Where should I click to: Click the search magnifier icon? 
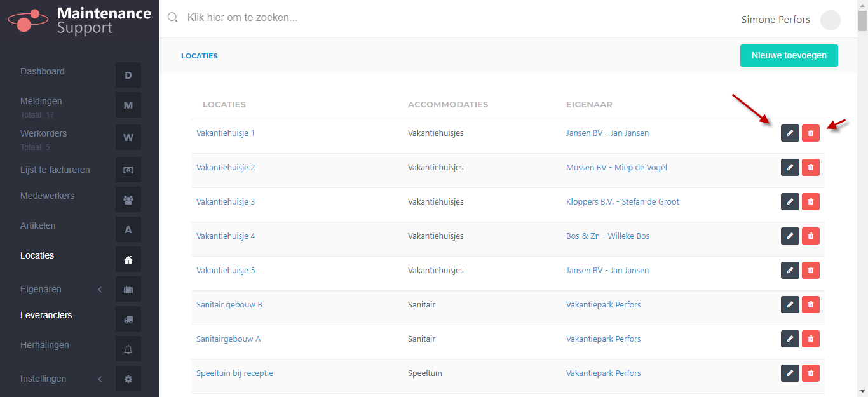(172, 18)
